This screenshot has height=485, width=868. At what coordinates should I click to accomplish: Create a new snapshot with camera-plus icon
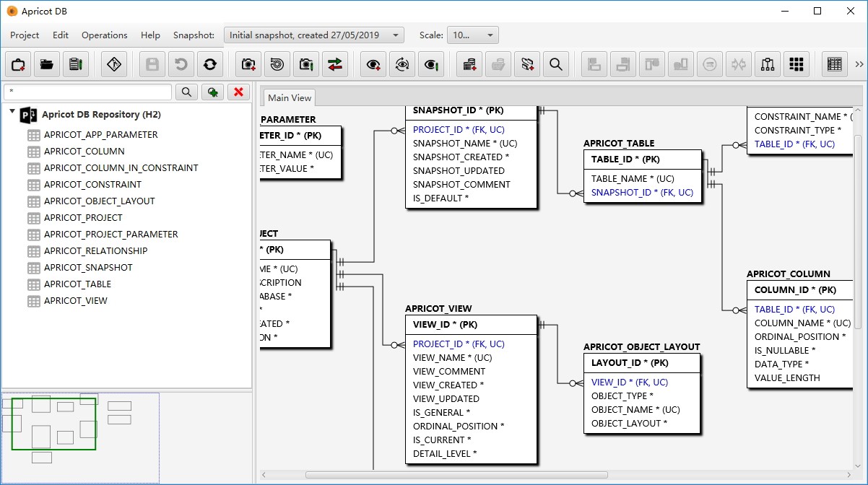(249, 64)
